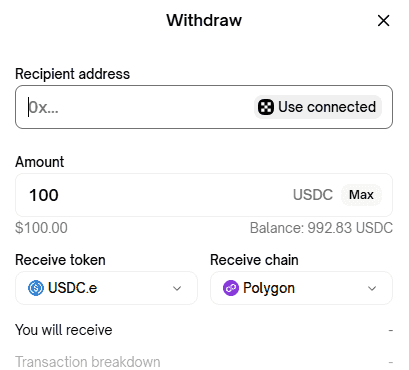Click the Recipient address label
Screen dimensions: 409x370
click(72, 74)
